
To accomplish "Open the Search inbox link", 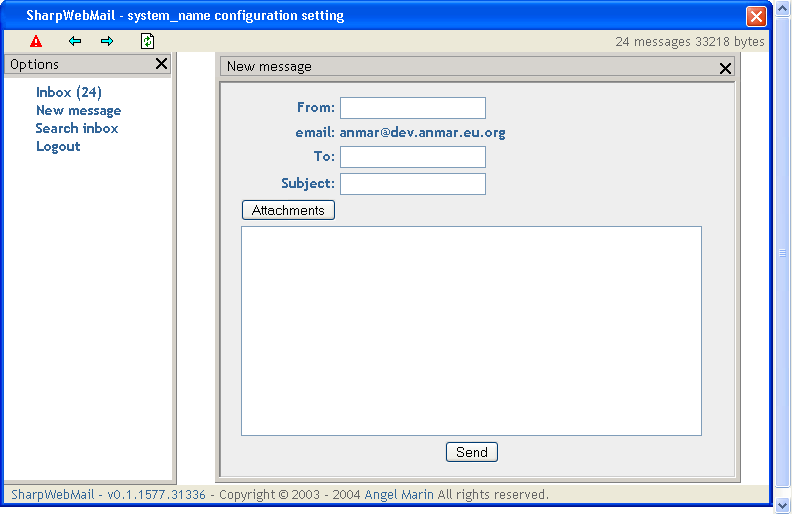I will [x=77, y=128].
